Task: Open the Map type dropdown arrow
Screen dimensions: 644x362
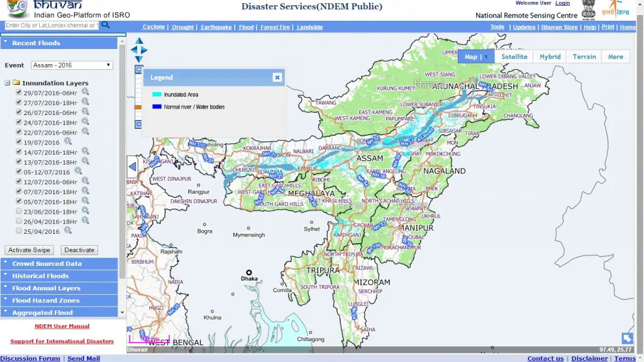Action: [486, 57]
